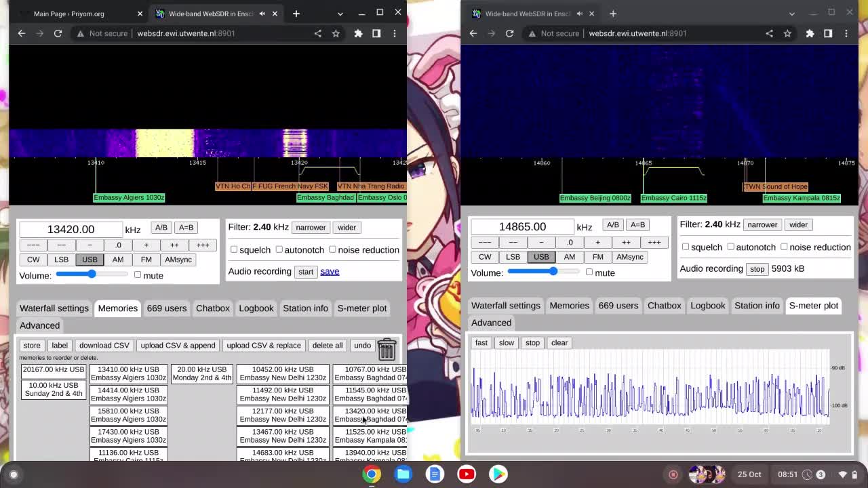Open tab search dropdown in left window
Viewport: 868px width, 488px height.
pos(340,14)
